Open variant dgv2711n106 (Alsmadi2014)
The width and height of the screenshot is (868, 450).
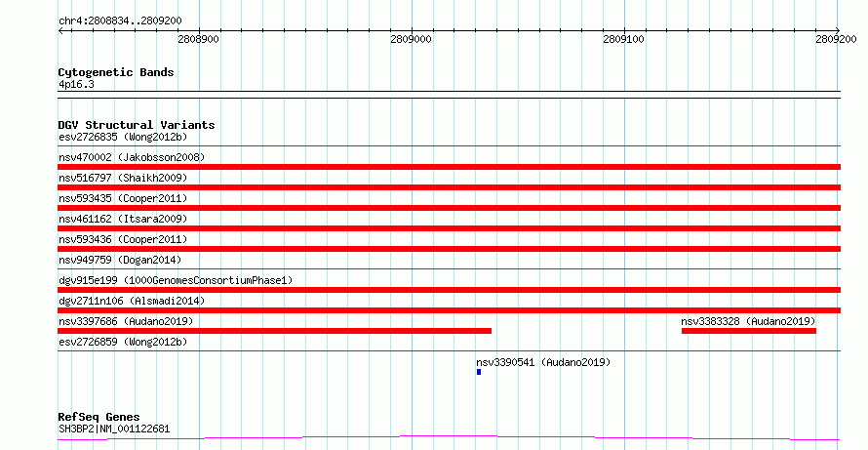tap(132, 301)
